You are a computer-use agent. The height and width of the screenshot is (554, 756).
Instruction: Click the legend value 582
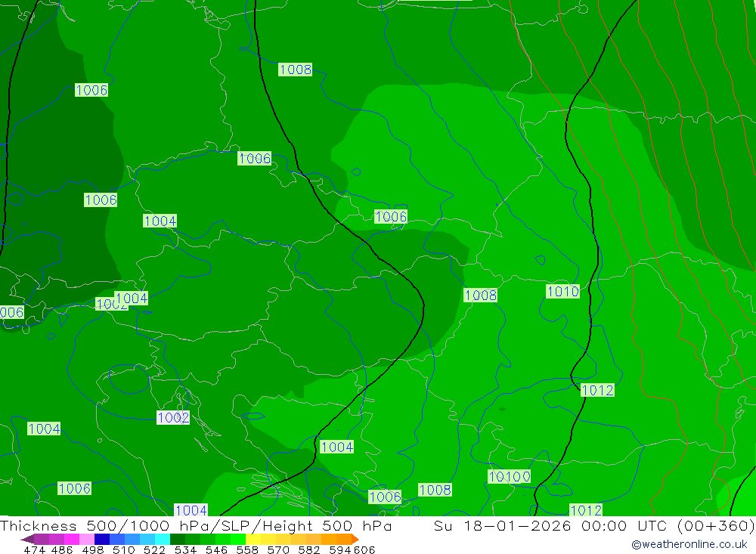point(309,549)
